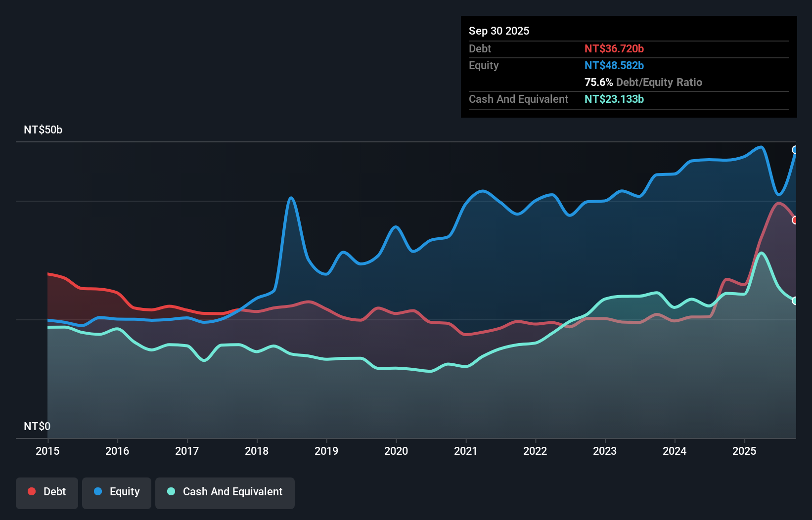Expand the Sep 30 2025 tooltip panel

499,31
